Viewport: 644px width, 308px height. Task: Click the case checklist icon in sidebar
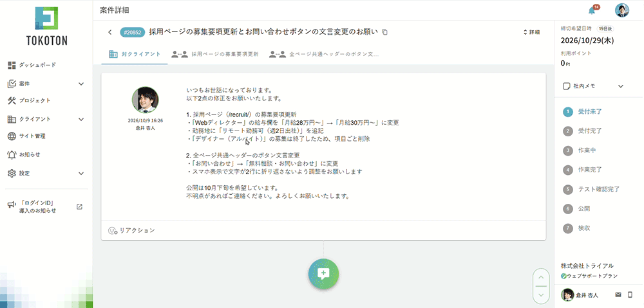tap(12, 84)
